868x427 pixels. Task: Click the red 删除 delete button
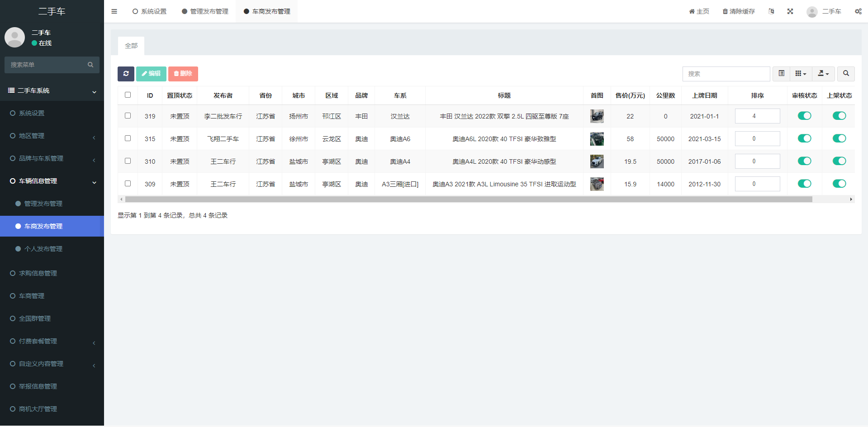coord(183,74)
